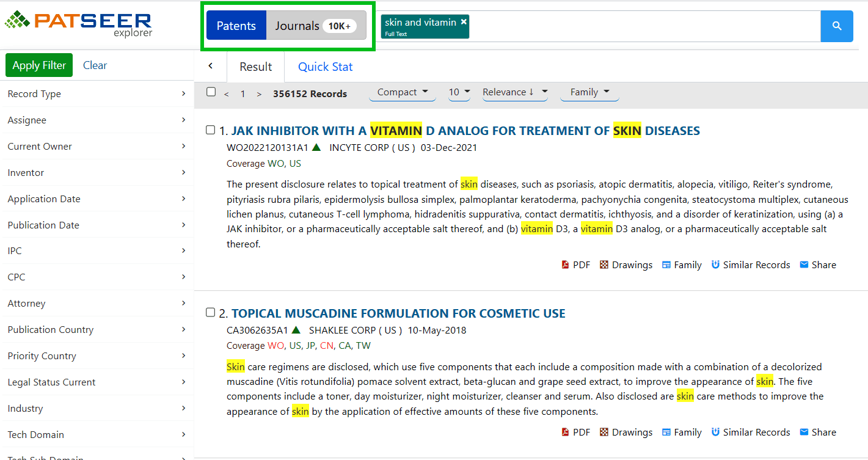The width and height of the screenshot is (868, 460).
Task: Expand the IPC filter
Action: pos(97,251)
